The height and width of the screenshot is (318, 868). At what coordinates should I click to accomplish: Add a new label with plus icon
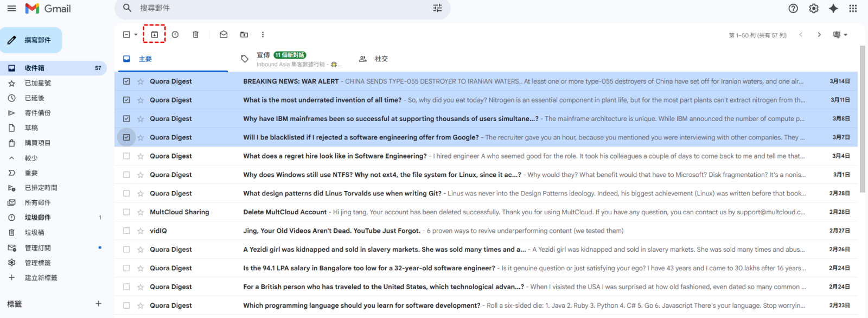click(x=98, y=304)
